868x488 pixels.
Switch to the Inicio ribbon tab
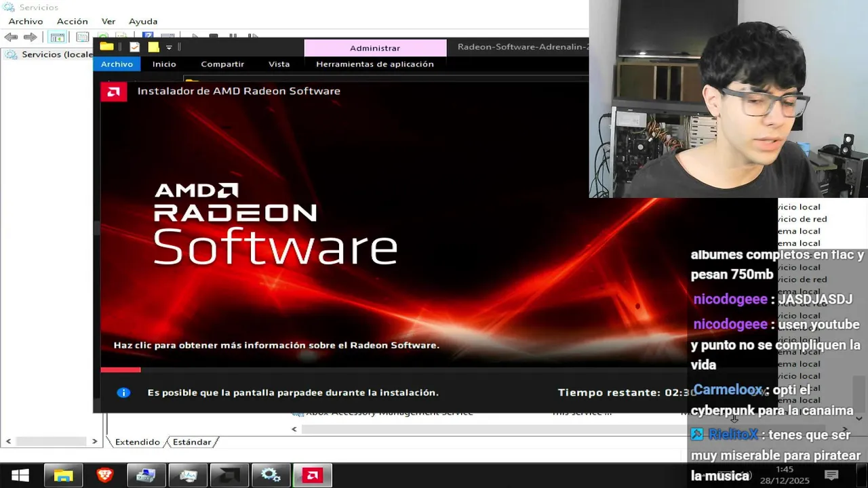tap(164, 64)
